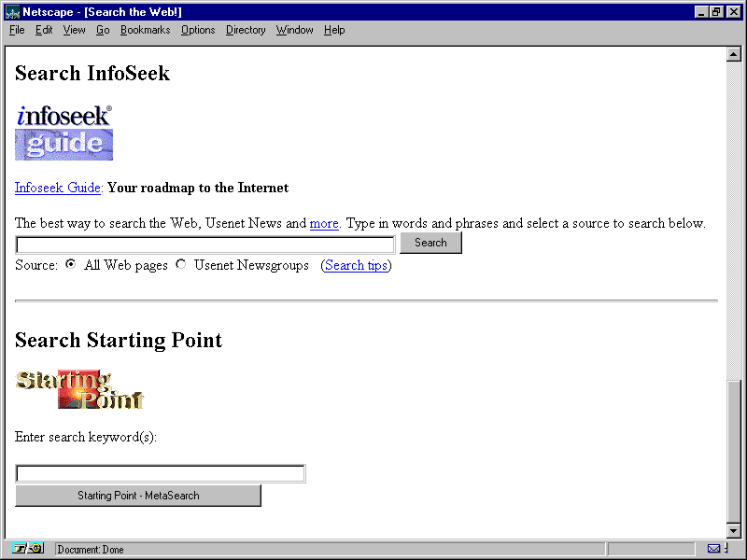Expand the Directory menu
The width and height of the screenshot is (747, 560).
(246, 30)
